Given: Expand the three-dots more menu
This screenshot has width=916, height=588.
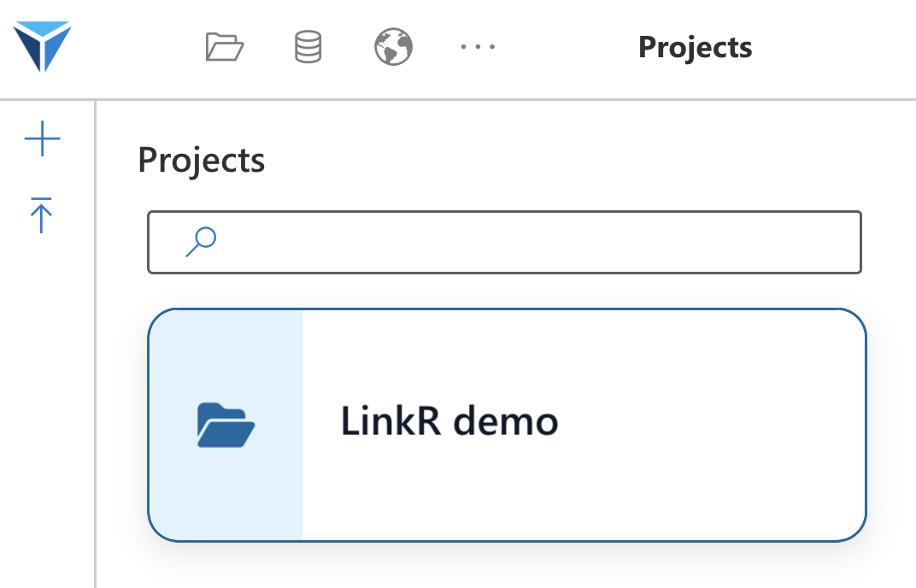Looking at the screenshot, I should 478,47.
